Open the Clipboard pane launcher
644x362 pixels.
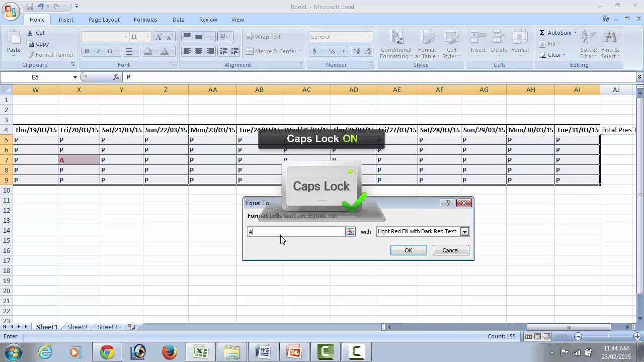click(x=73, y=65)
